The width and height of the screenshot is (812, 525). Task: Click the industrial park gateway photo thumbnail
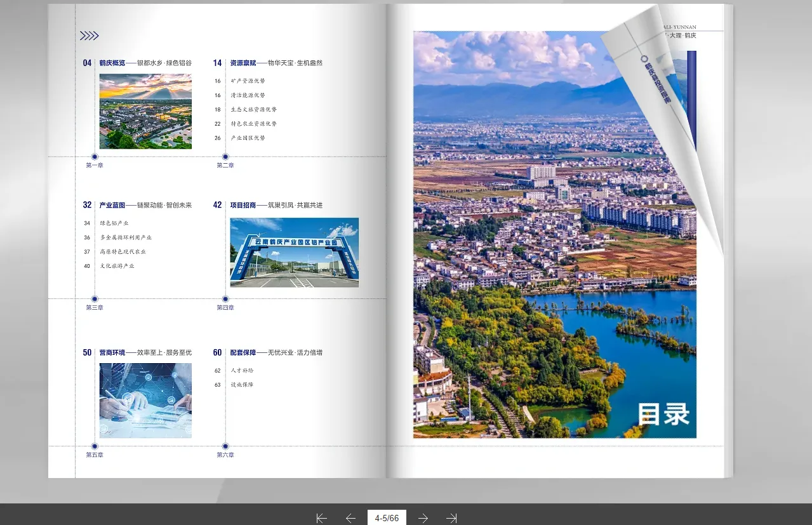coord(294,252)
